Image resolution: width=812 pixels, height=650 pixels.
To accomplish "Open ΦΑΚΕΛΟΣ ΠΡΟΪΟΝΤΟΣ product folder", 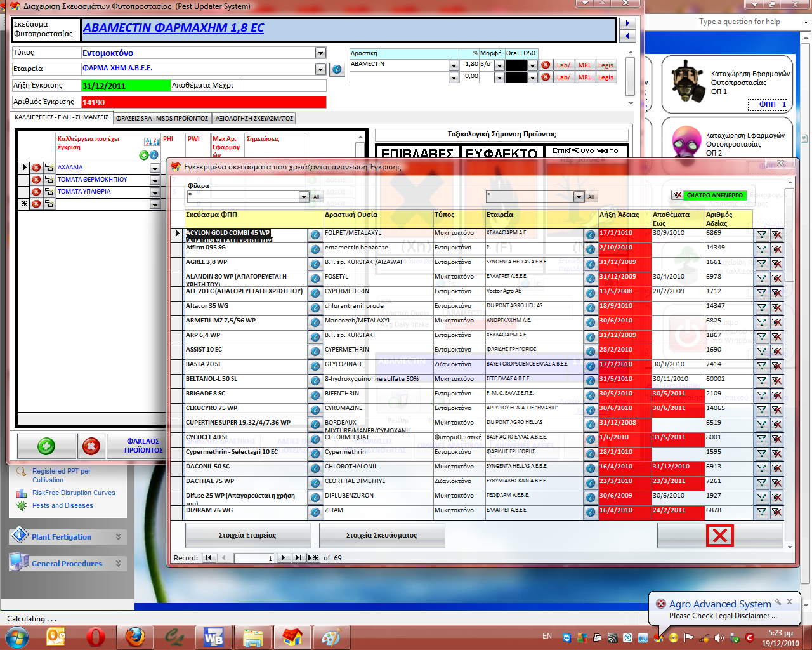I will click(x=143, y=446).
